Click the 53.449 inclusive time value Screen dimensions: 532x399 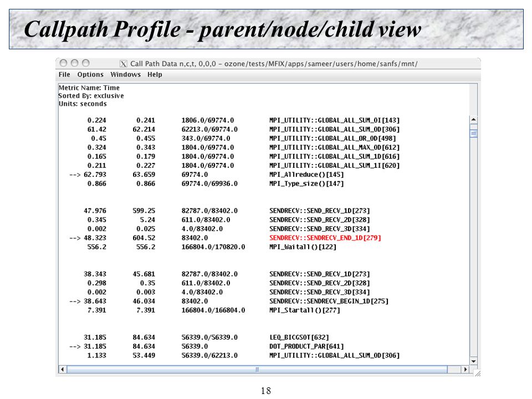coord(144,356)
